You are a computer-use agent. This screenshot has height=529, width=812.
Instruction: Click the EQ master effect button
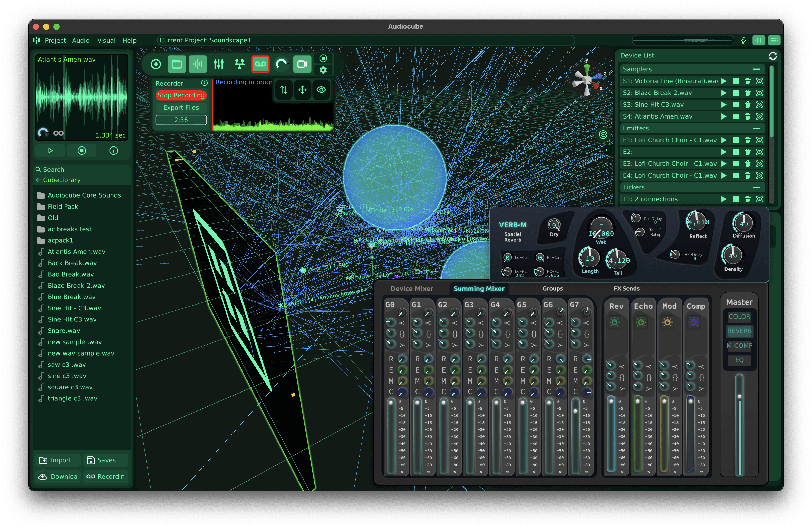[x=739, y=360]
